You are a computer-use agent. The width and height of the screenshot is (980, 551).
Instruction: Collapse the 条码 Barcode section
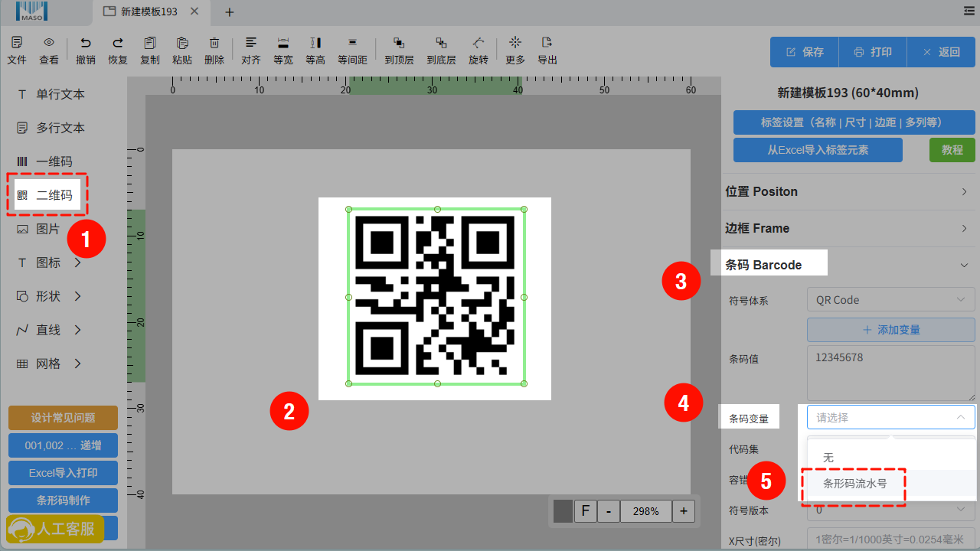tap(849, 265)
